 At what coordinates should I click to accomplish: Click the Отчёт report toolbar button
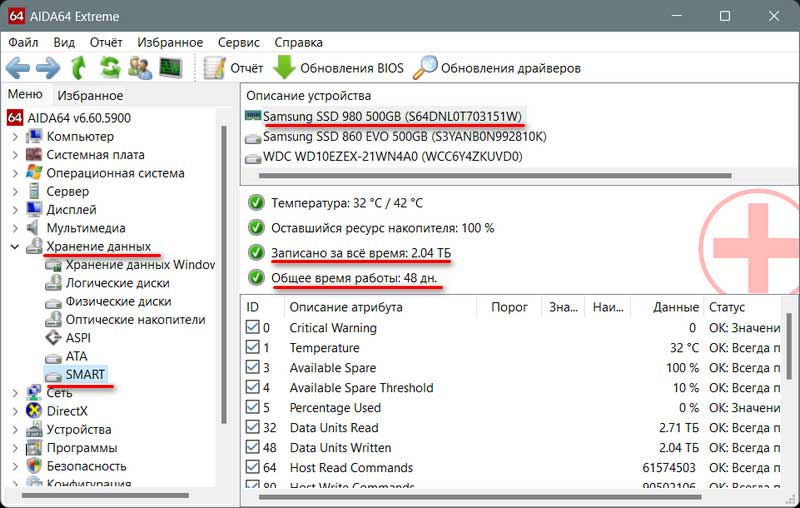(233, 68)
